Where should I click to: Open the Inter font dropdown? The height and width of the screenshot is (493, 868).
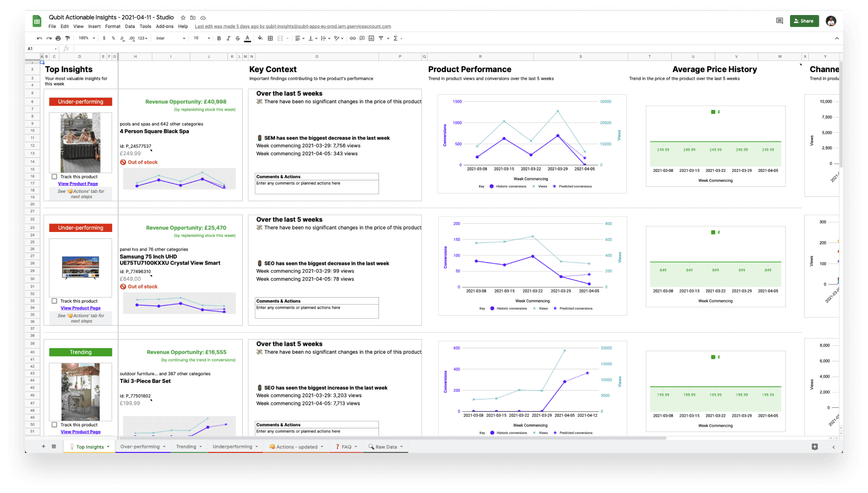[x=171, y=38]
